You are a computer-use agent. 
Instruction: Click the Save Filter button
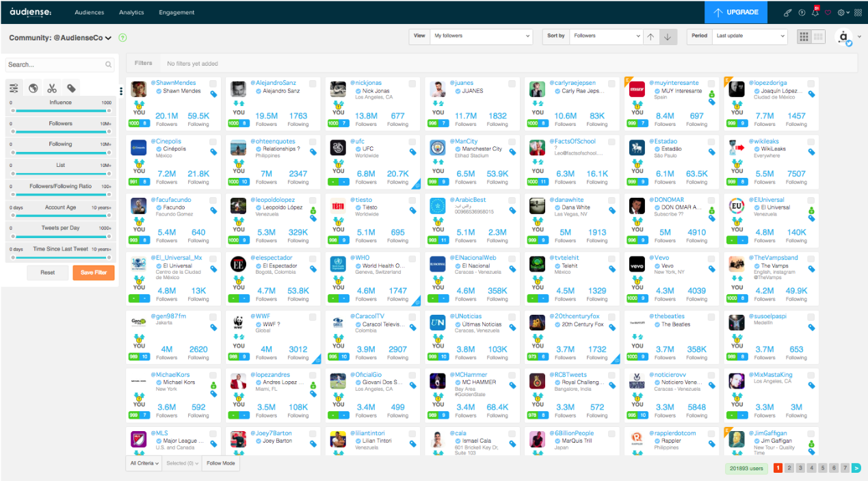93,272
